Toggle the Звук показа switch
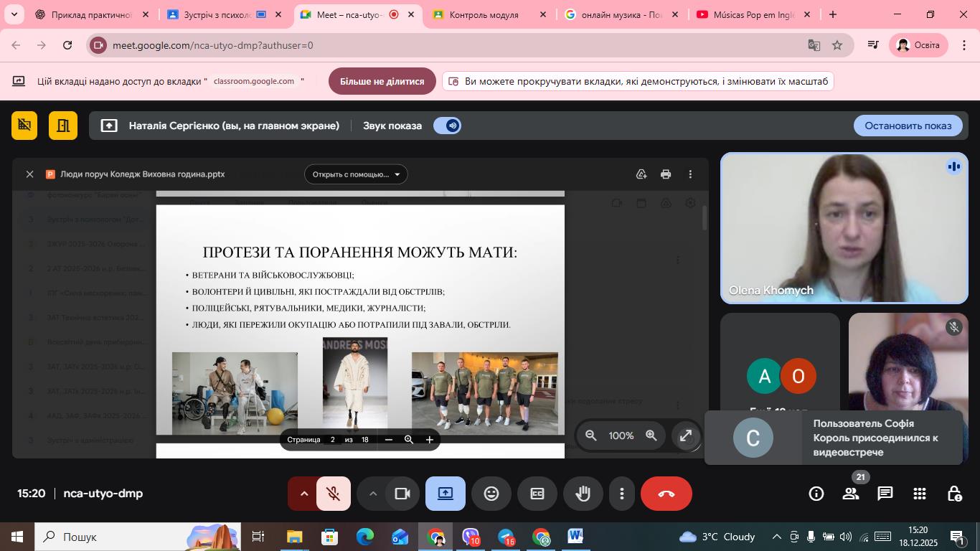 click(x=447, y=126)
